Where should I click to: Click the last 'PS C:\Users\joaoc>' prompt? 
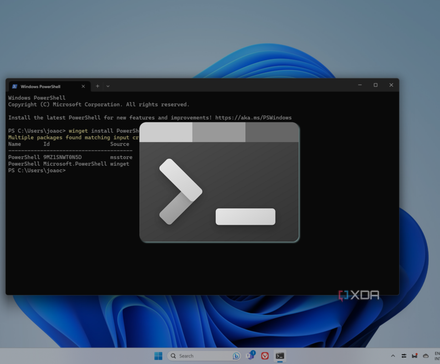point(37,170)
